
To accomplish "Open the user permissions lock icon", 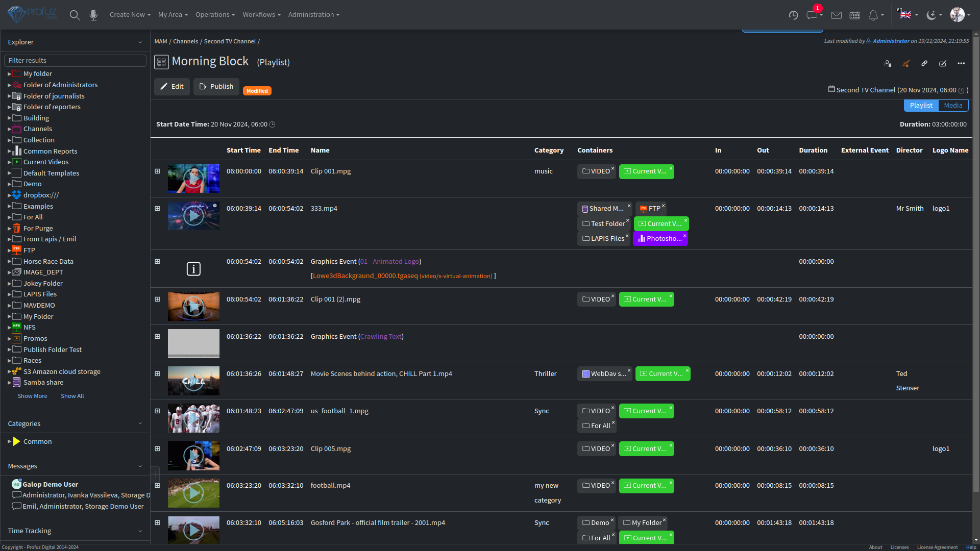I will pyautogui.click(x=888, y=63).
